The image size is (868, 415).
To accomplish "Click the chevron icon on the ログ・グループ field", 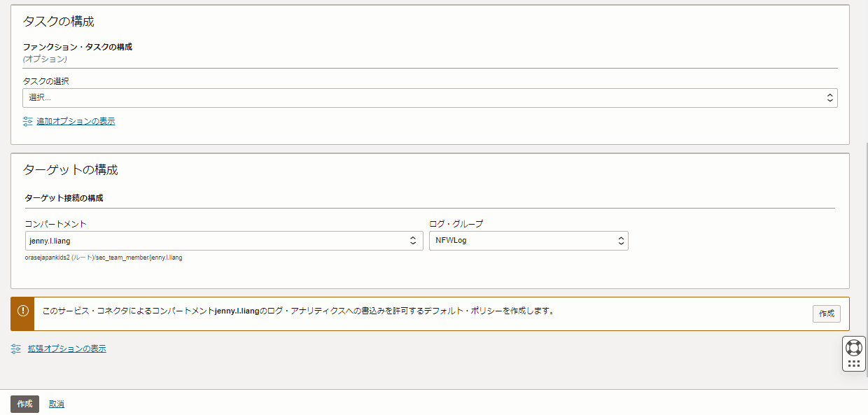I will coord(619,240).
